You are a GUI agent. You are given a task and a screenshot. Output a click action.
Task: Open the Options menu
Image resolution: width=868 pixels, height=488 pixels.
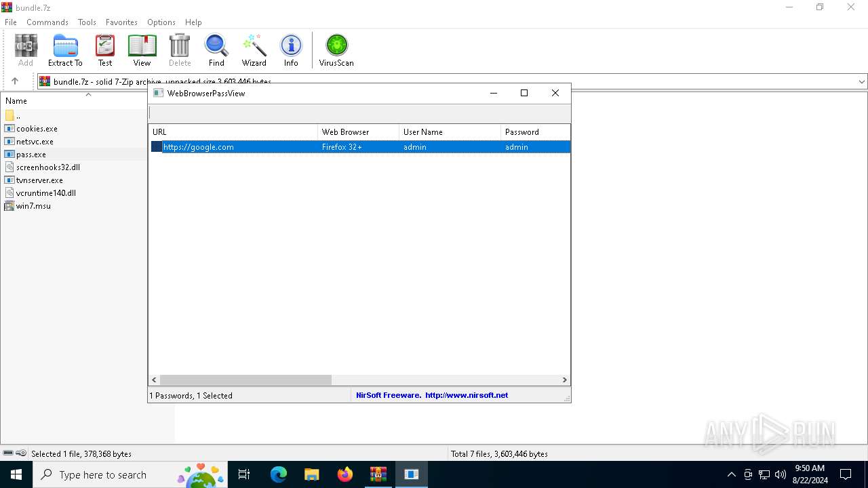click(161, 22)
